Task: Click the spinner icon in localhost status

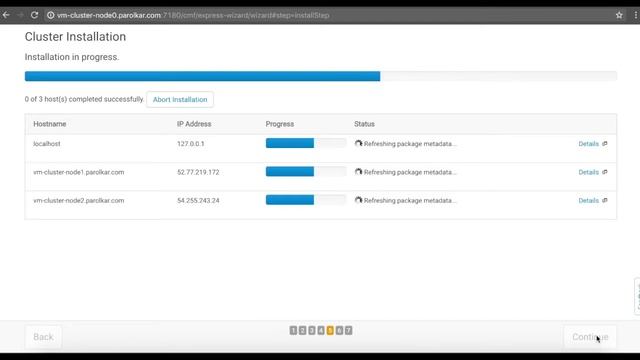Action: point(358,143)
